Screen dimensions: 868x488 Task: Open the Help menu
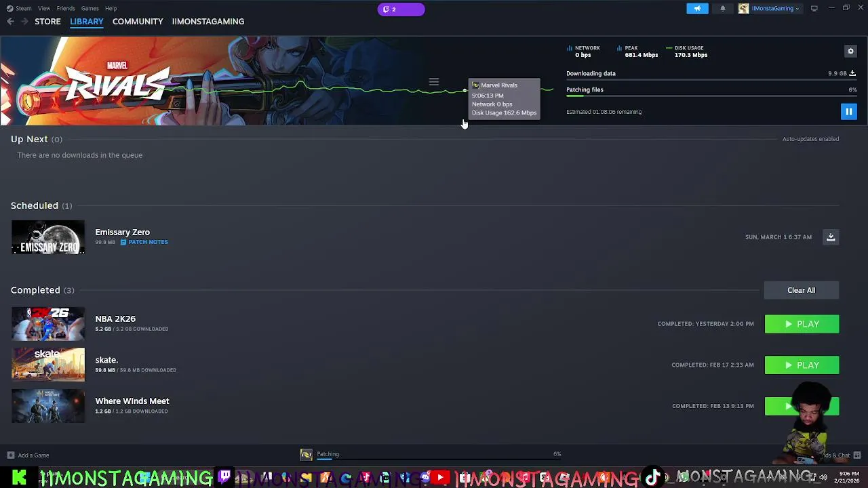click(111, 8)
